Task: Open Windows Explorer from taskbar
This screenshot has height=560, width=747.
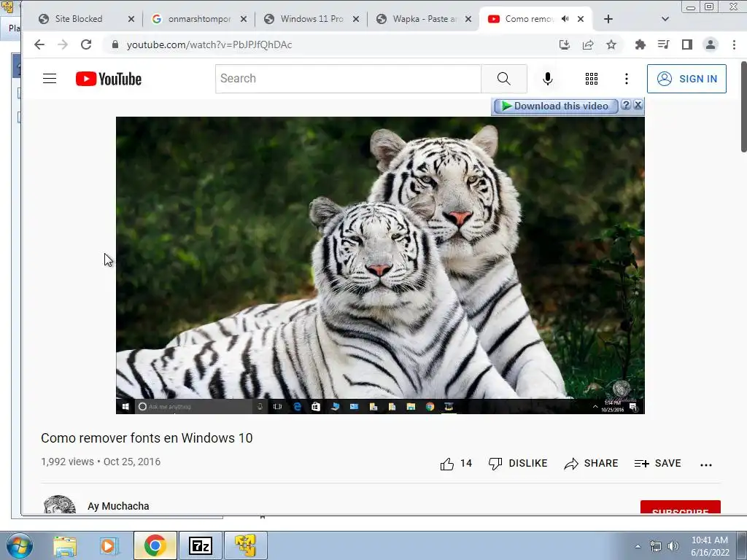Action: coord(65,546)
